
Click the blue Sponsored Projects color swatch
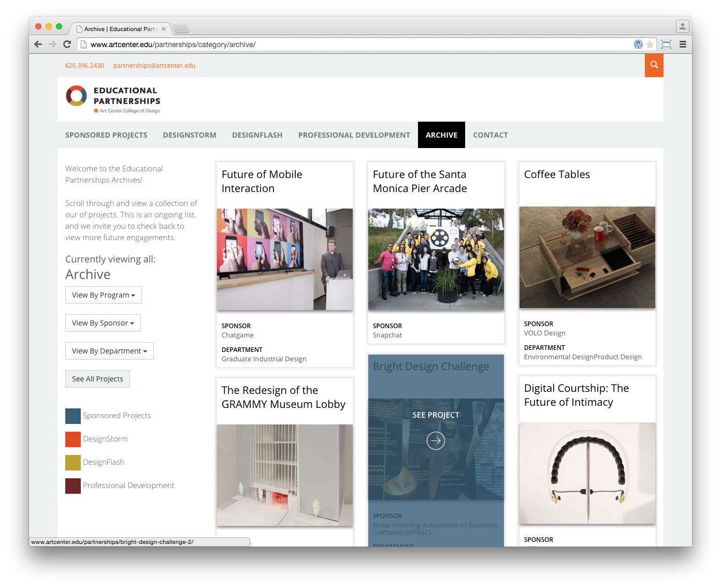pos(73,416)
